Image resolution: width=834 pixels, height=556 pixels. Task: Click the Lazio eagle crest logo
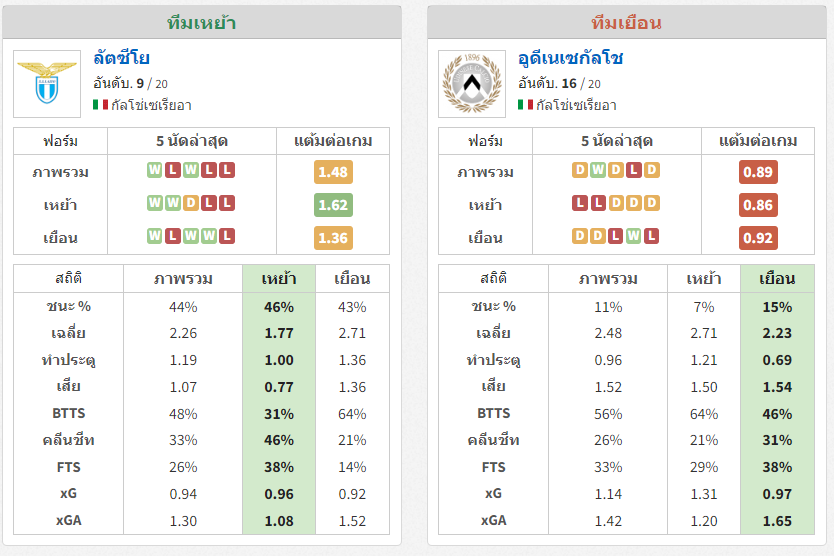point(47,84)
